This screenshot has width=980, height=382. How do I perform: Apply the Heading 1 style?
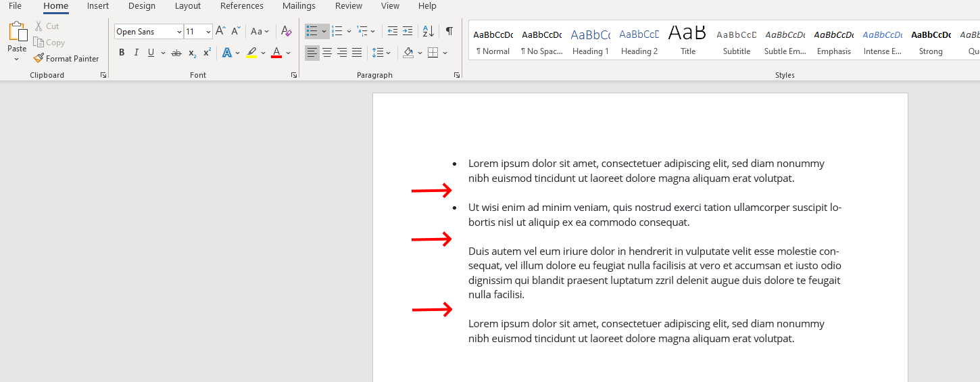pos(590,42)
